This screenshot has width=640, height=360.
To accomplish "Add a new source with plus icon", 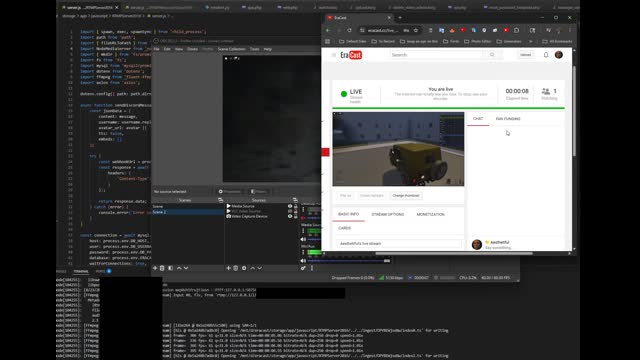I will pyautogui.click(x=229, y=268).
